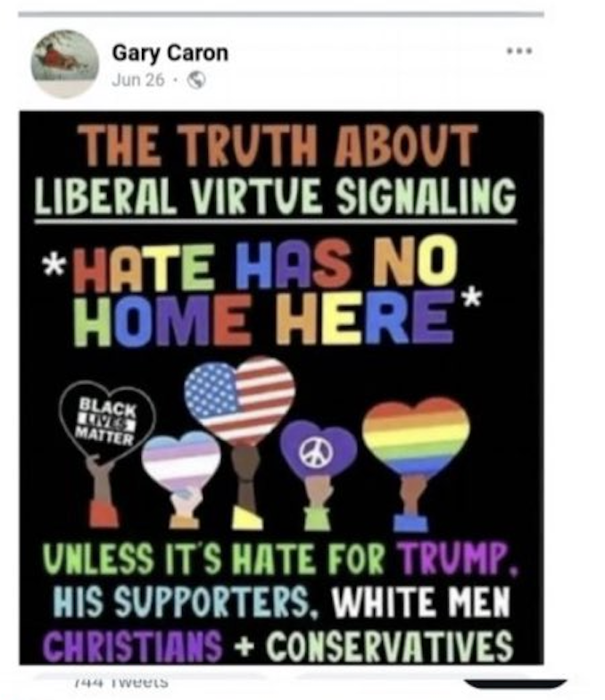Click the purple 'CHRISTIANS' word
Image resolution: width=605 pixels, height=700 pixels.
point(132,646)
